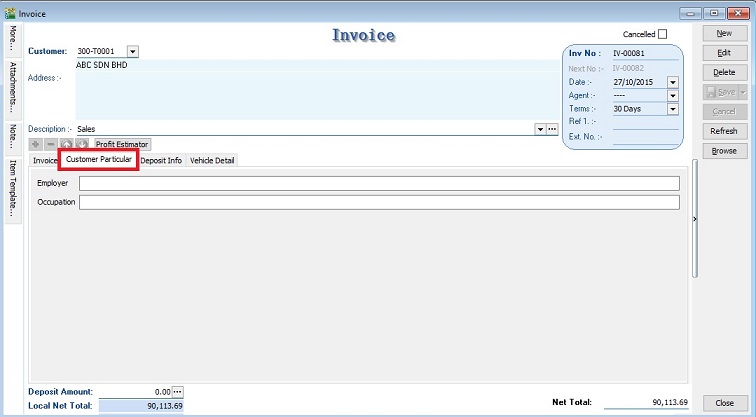The height and width of the screenshot is (417, 756).
Task: Open the Attachments side tab
Action: [13, 88]
